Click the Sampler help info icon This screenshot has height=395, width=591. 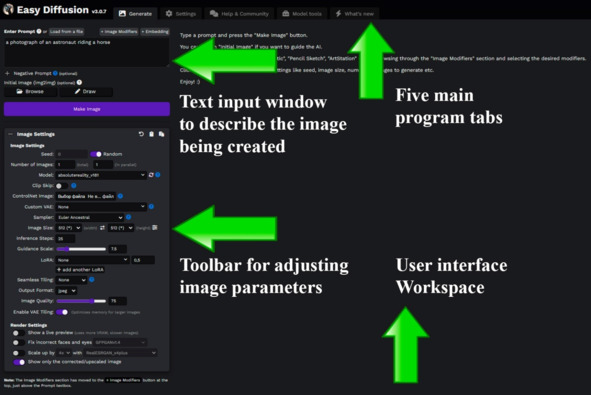pos(129,217)
